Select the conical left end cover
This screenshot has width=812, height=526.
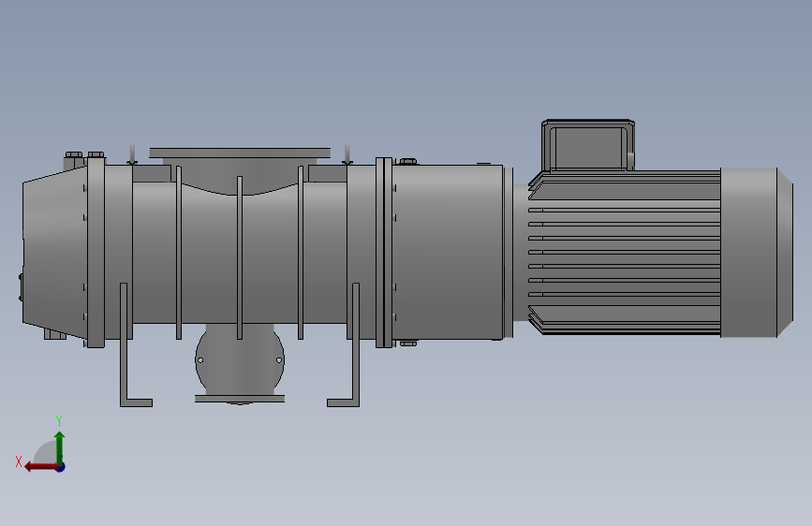54,253
